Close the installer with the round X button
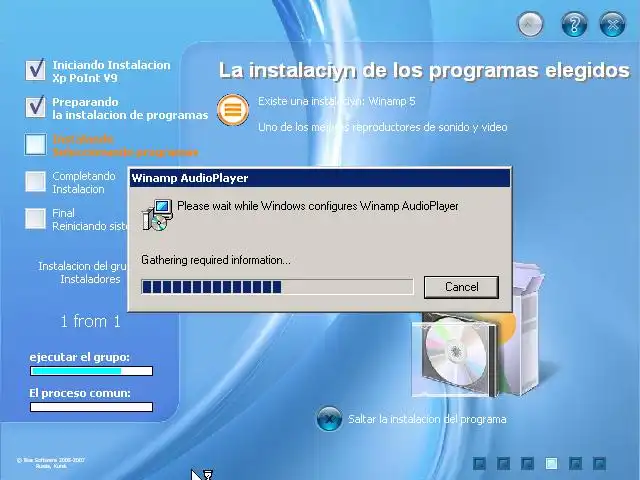Screen dimensions: 640x480 (x=612, y=24)
